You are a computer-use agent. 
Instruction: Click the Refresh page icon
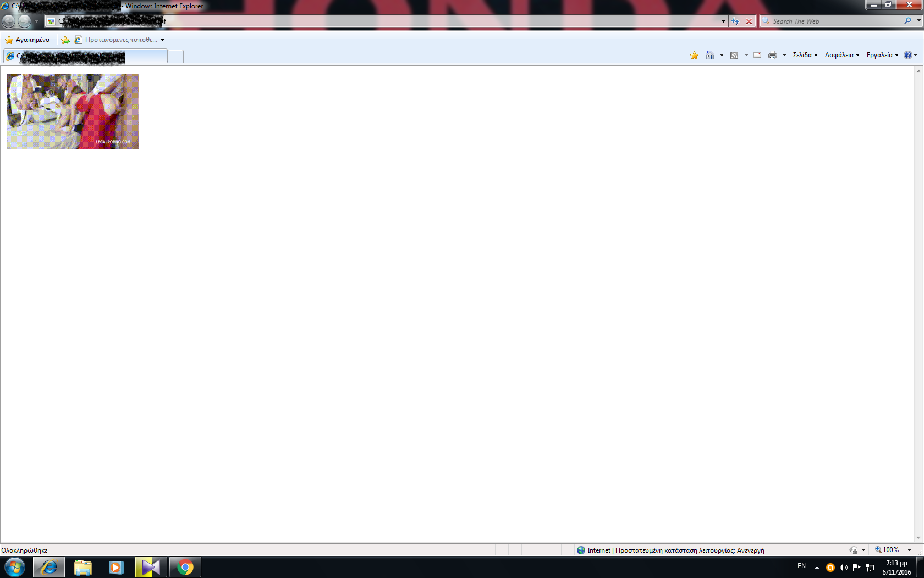click(735, 21)
